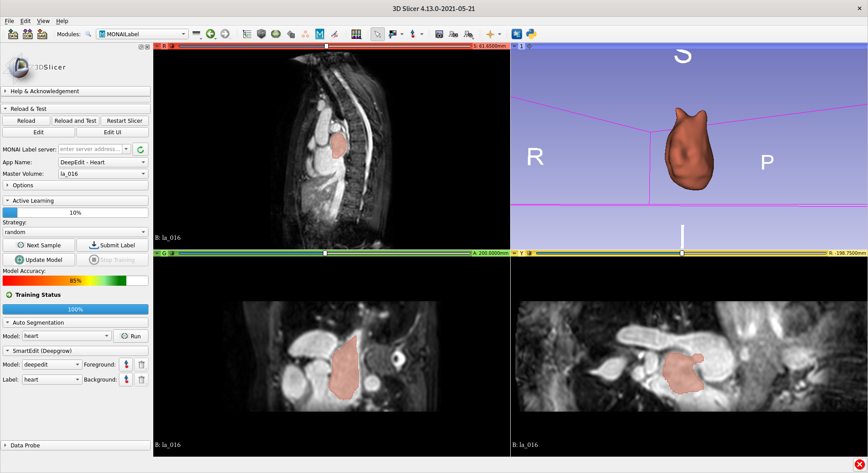Screen dimensions: 868x473
Task: Toggle the crosshair icon in toolbar
Action: point(490,34)
